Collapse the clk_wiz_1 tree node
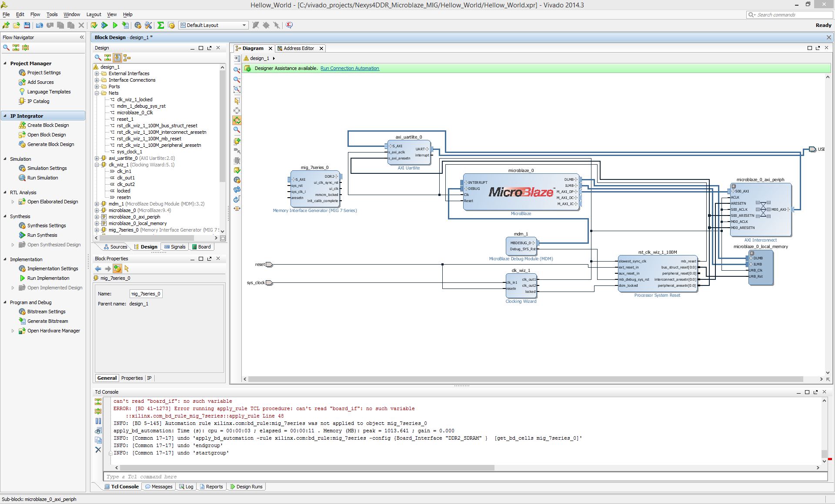 [97, 165]
